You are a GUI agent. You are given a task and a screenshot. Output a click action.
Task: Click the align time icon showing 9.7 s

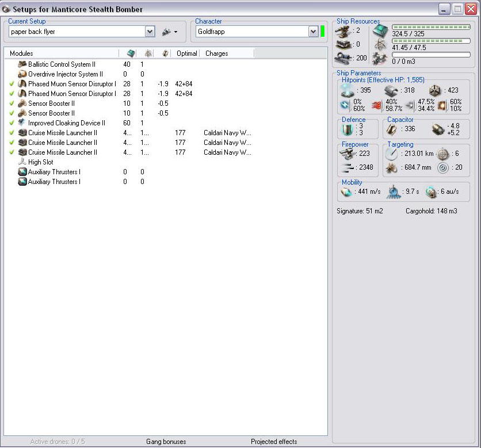click(394, 192)
